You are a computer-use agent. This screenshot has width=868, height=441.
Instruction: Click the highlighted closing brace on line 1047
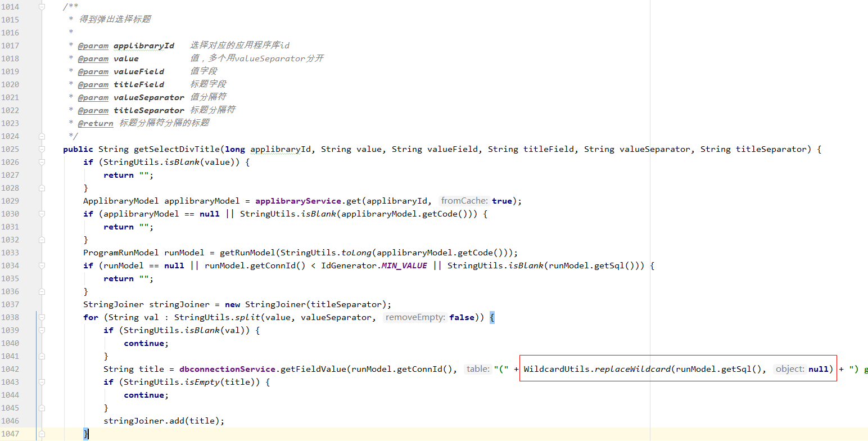pos(86,434)
